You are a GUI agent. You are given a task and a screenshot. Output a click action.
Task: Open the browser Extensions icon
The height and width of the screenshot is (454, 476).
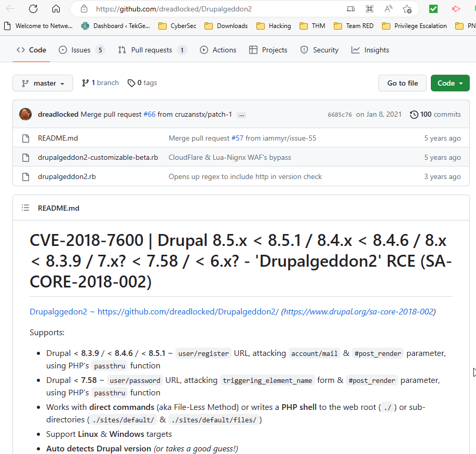pos(369,9)
